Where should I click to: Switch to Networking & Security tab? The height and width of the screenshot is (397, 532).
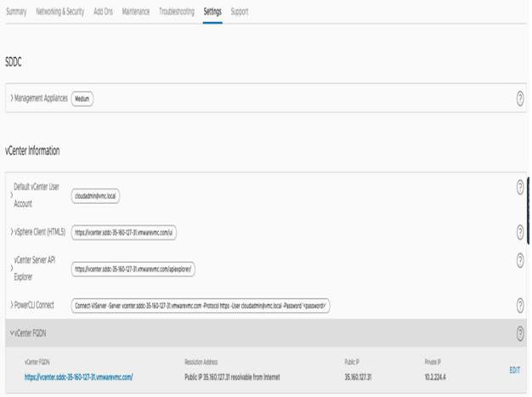pyautogui.click(x=60, y=12)
